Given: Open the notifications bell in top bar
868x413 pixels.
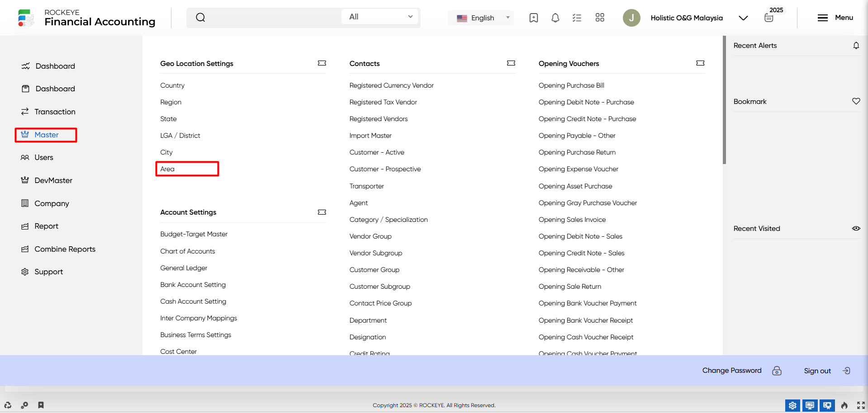Looking at the screenshot, I should point(555,18).
